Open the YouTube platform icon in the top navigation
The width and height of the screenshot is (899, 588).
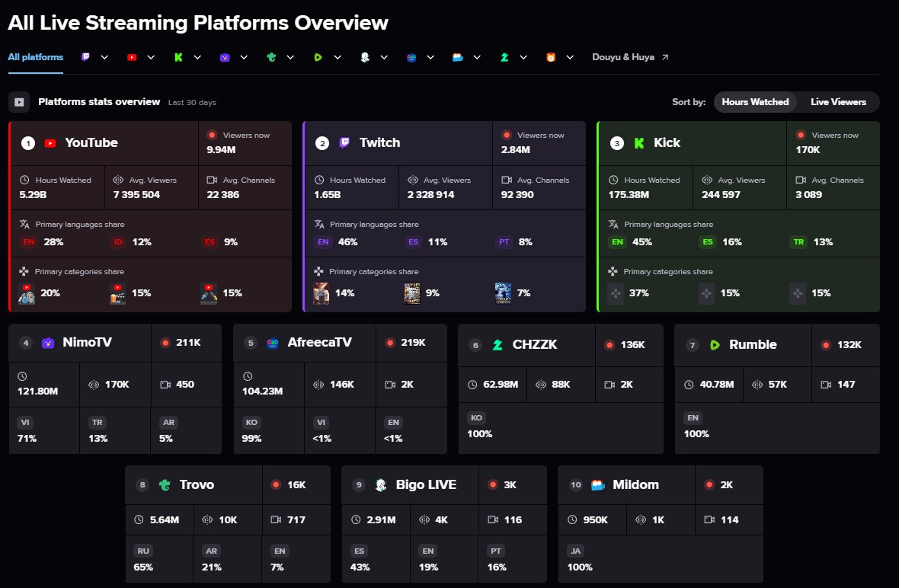132,57
